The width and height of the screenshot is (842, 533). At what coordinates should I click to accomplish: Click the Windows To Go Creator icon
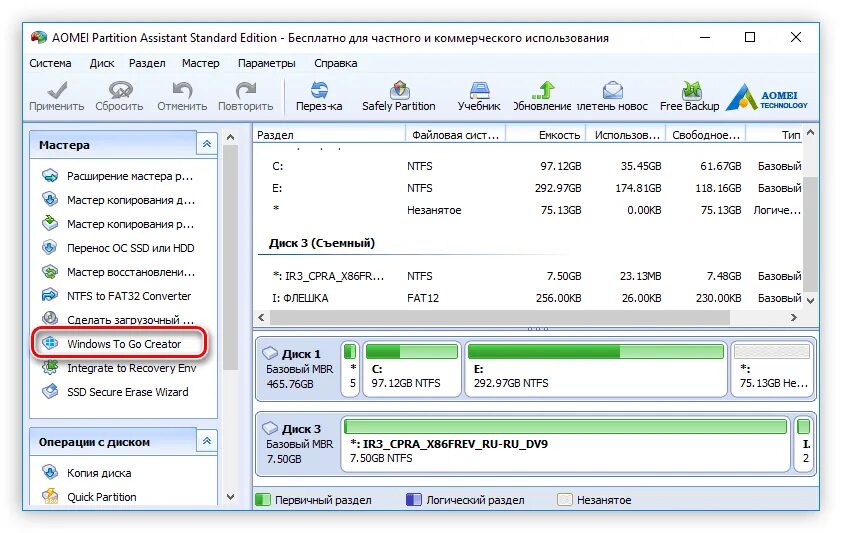(50, 343)
